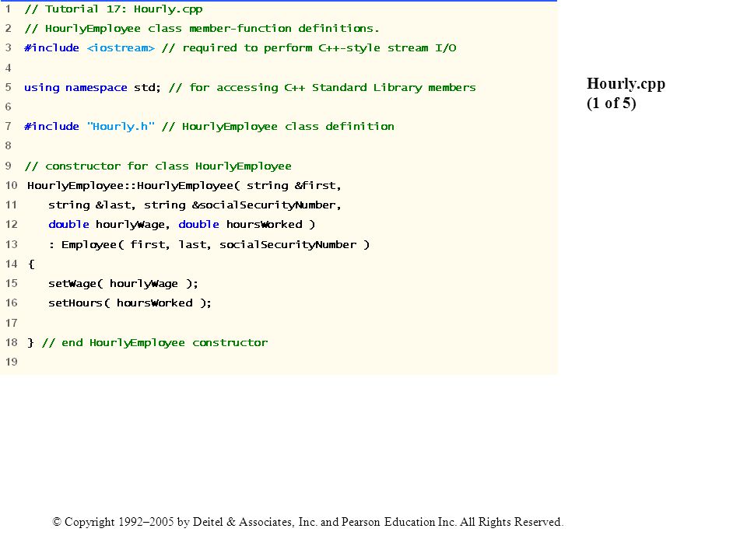Click line number 19
This screenshot has width=747, height=560.
point(12,362)
